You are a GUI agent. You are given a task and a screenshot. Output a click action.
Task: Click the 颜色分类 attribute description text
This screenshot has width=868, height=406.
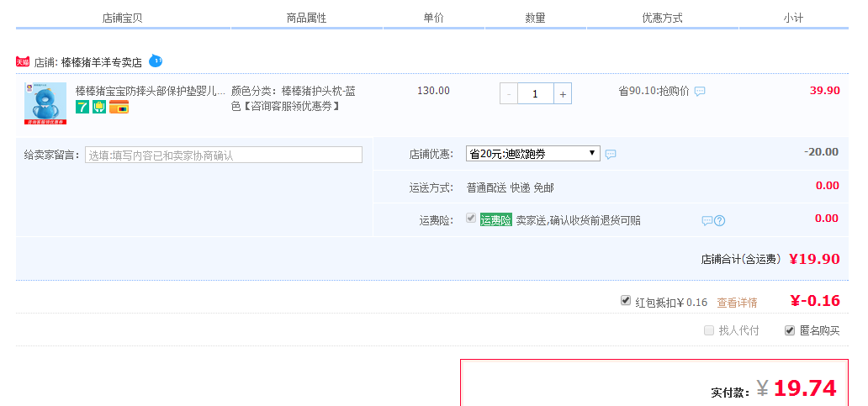tap(294, 98)
